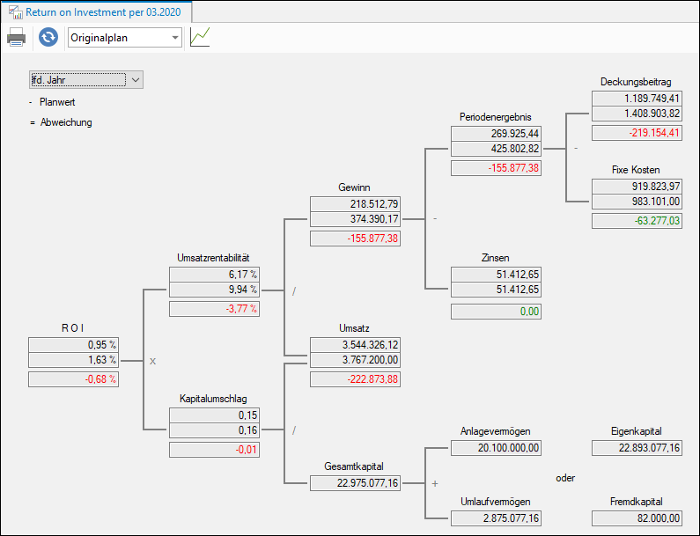Image resolution: width=700 pixels, height=536 pixels.
Task: Select Fixe Kosten plan value 983.101,00
Action: pyautogui.click(x=637, y=201)
